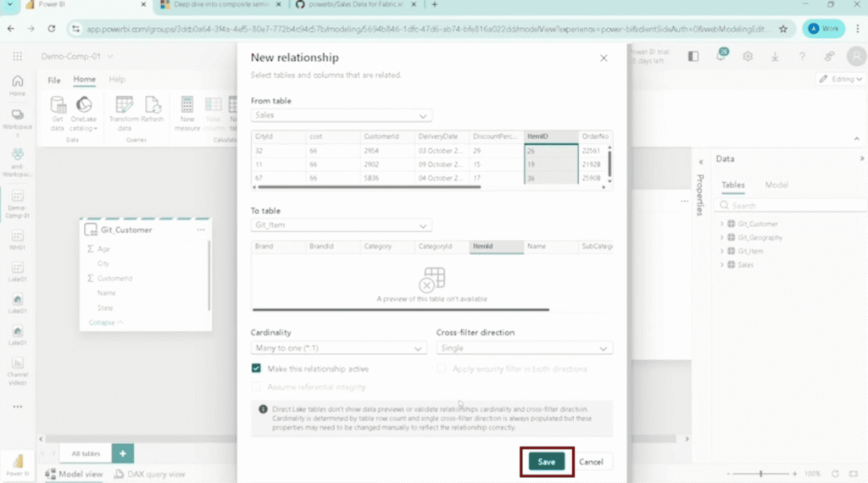Open the File menu

[53, 80]
